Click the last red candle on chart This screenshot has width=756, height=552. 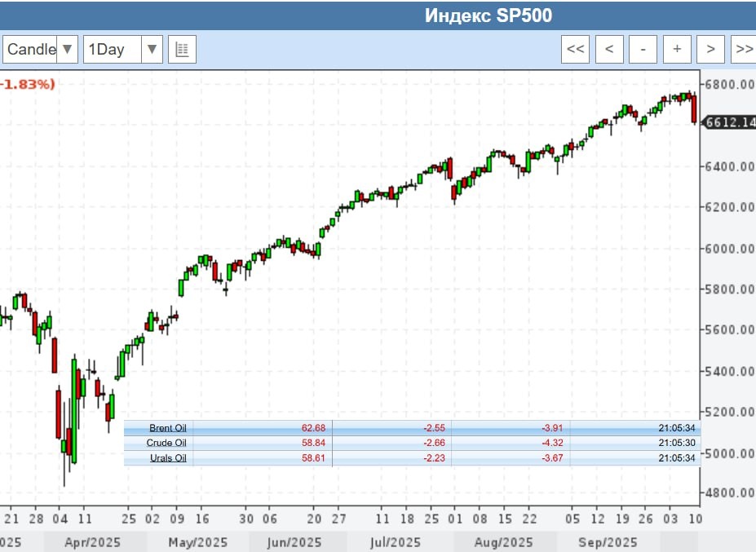pyautogui.click(x=694, y=109)
